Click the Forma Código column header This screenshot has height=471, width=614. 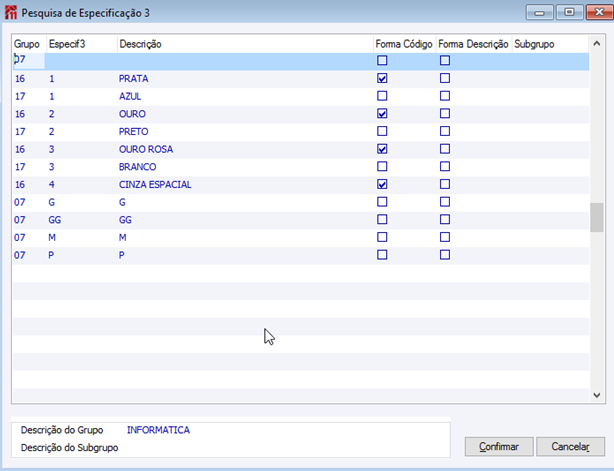pos(404,44)
